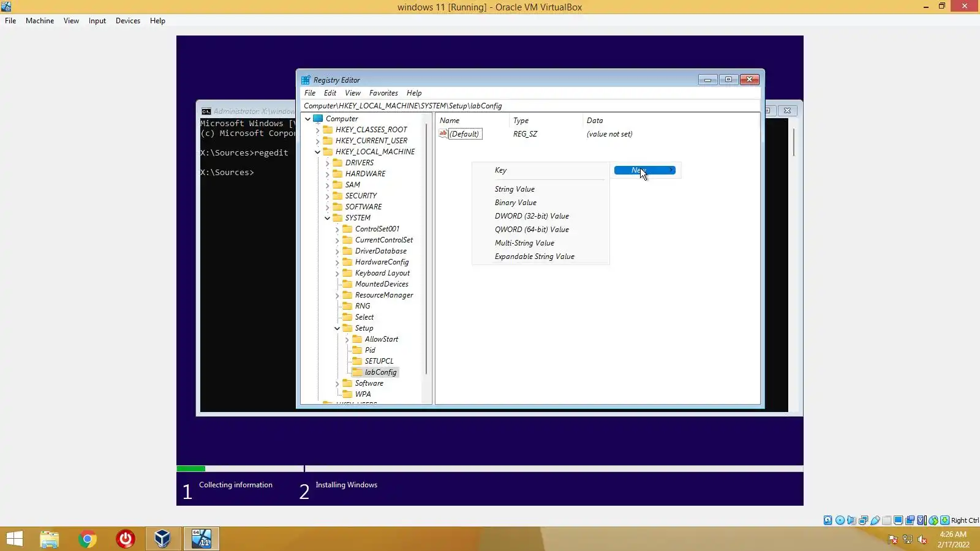This screenshot has width=980, height=551.
Task: Select QWORD (64-bit) Value
Action: click(x=540, y=230)
